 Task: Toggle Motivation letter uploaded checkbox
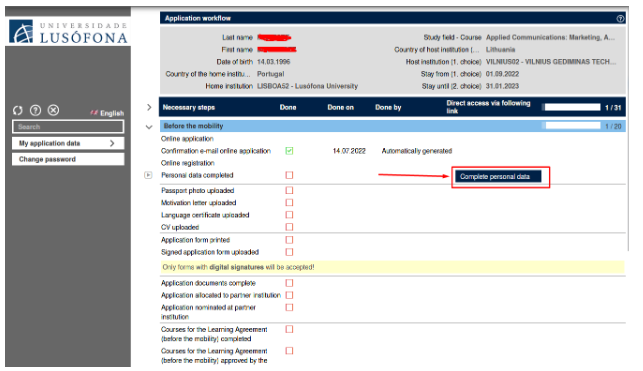pos(289,203)
